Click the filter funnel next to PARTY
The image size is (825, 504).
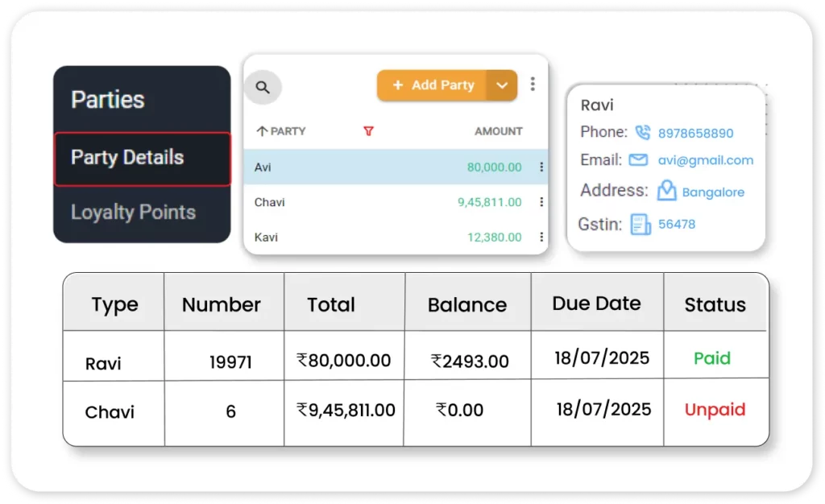(369, 130)
